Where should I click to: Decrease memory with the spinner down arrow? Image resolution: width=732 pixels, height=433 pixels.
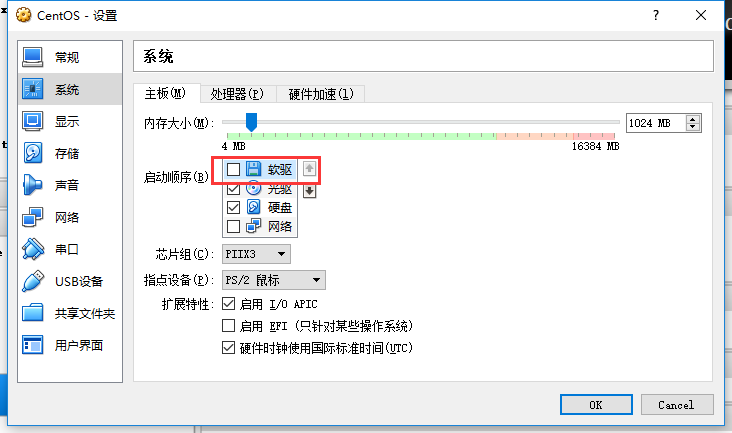[x=693, y=127]
